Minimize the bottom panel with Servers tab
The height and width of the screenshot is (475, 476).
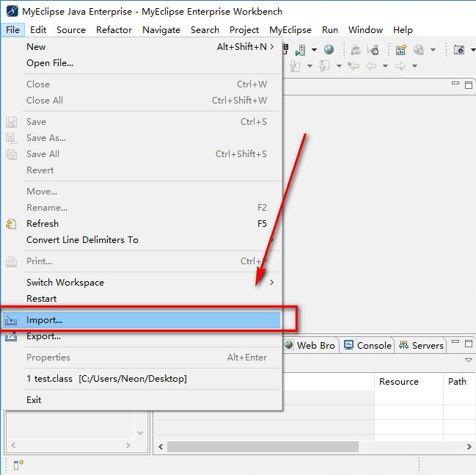455,344
